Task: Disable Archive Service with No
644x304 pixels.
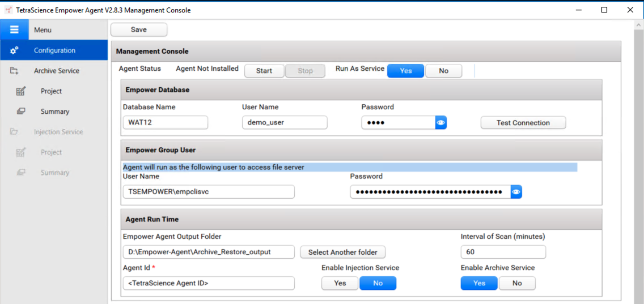Action: (x=517, y=283)
